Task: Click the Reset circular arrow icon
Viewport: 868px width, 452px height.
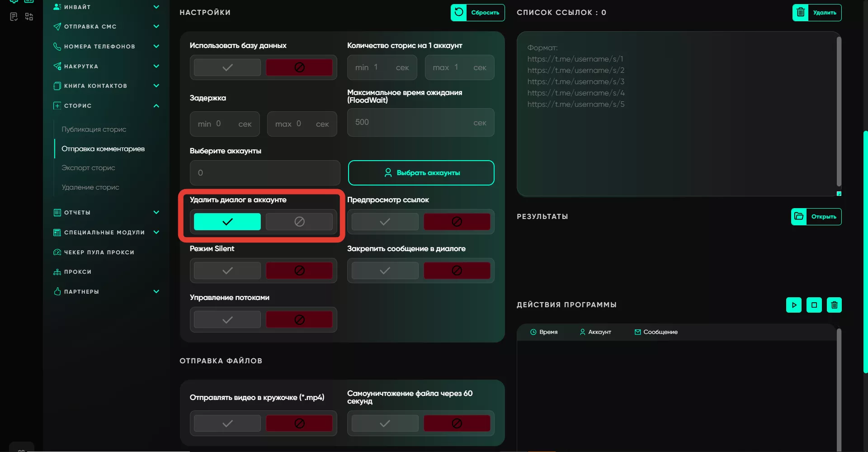Action: click(459, 12)
